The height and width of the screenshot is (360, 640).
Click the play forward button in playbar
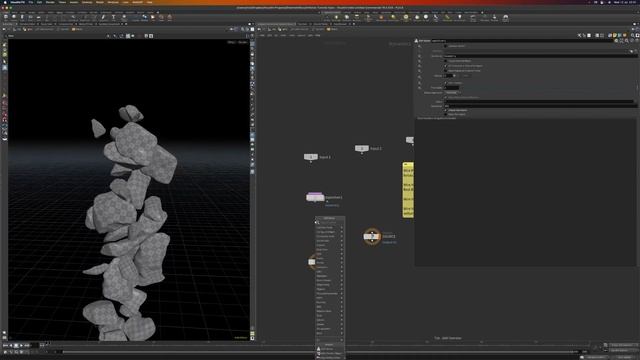click(x=21, y=346)
